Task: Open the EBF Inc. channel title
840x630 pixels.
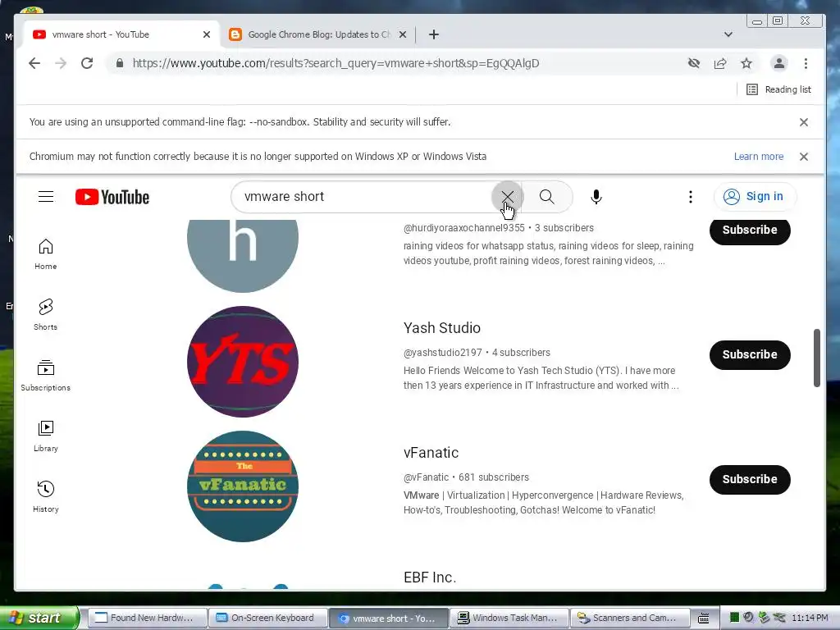Action: (430, 577)
